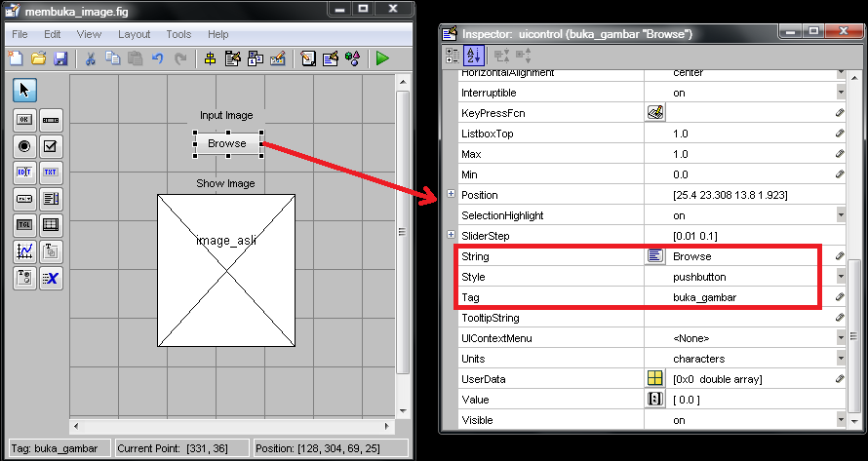Open the File menu
The width and height of the screenshot is (868, 461).
(x=20, y=34)
